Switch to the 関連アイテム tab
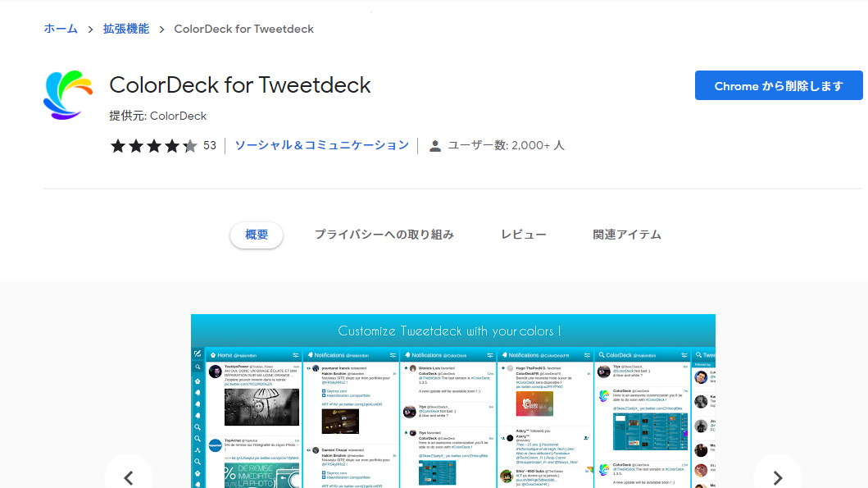Viewport: 868px width, 488px height. (627, 235)
